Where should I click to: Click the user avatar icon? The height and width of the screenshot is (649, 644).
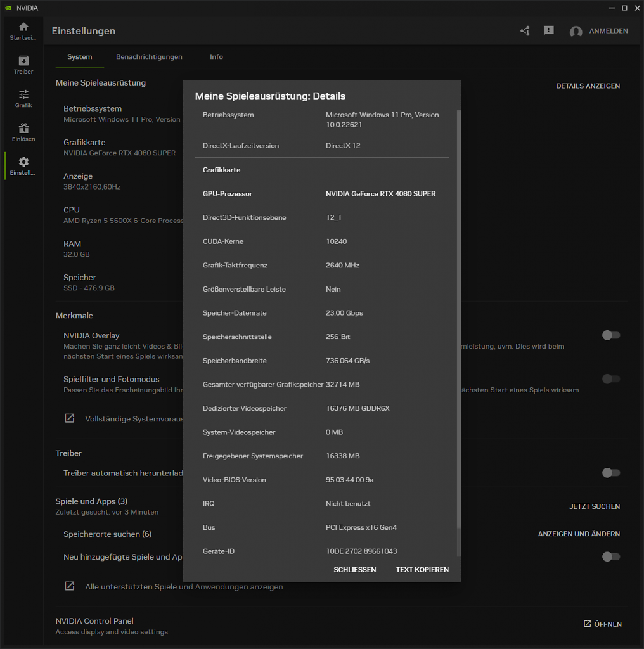pyautogui.click(x=576, y=32)
